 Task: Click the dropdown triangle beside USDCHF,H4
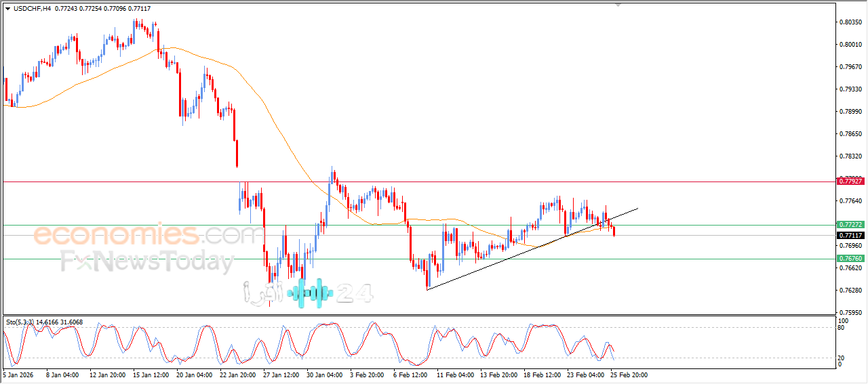tap(8, 9)
